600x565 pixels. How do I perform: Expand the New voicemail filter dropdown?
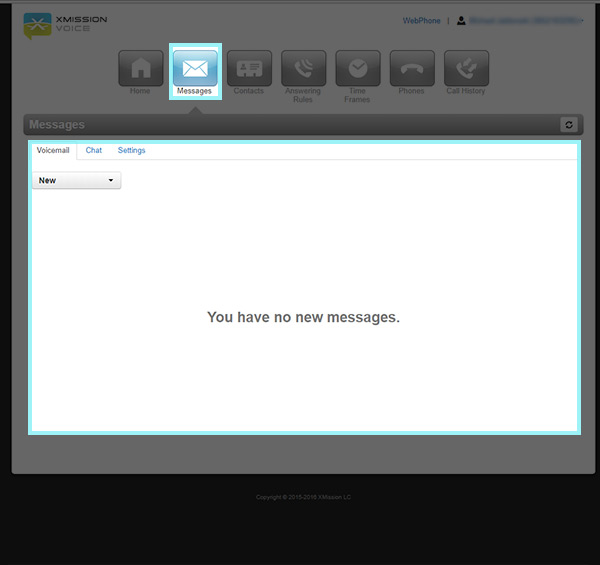76,181
